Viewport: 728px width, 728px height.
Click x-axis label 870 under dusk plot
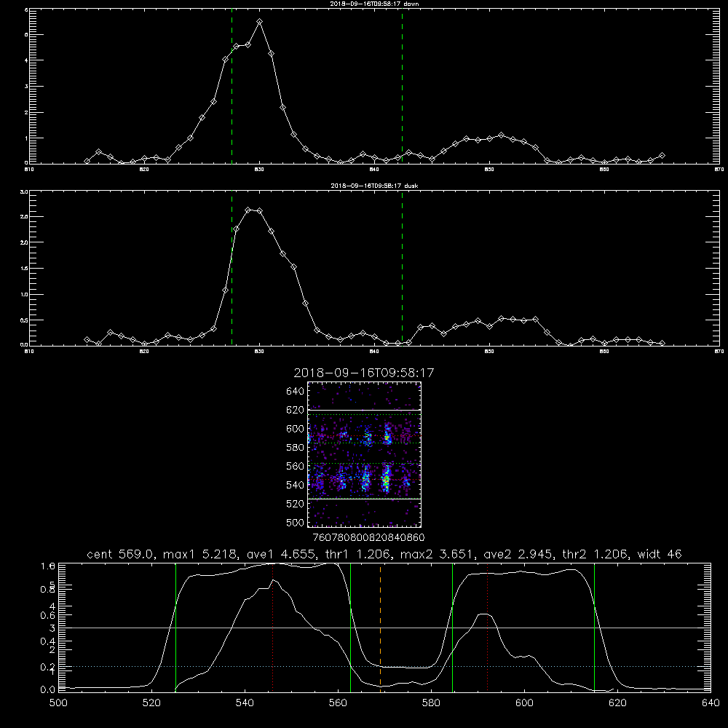[x=719, y=352]
